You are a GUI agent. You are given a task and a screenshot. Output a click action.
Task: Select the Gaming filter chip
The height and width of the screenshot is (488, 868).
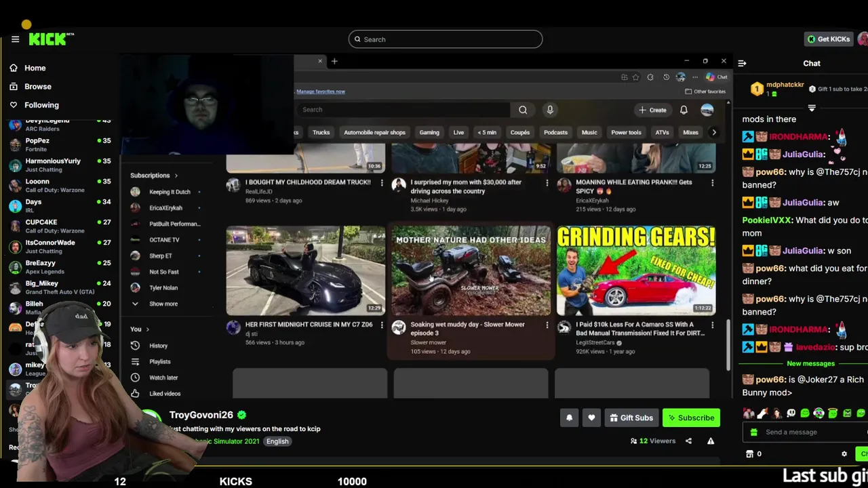coord(429,132)
